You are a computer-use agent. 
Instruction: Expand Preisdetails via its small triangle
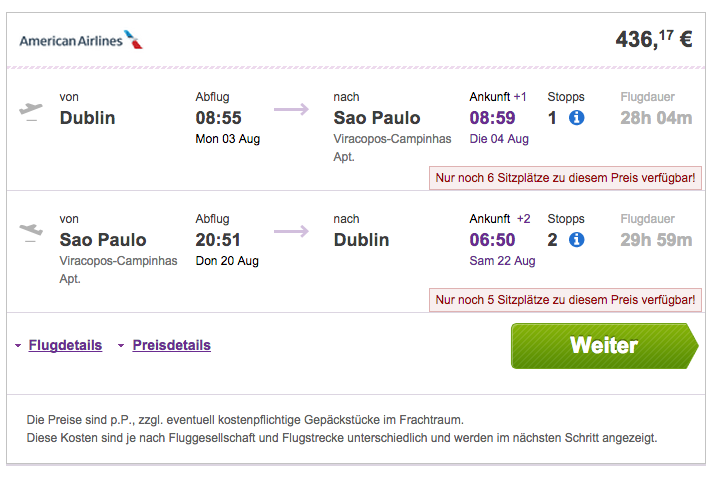coord(121,346)
